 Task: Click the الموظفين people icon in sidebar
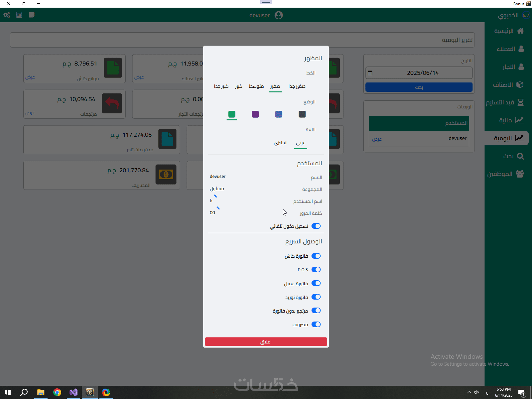pos(520,174)
